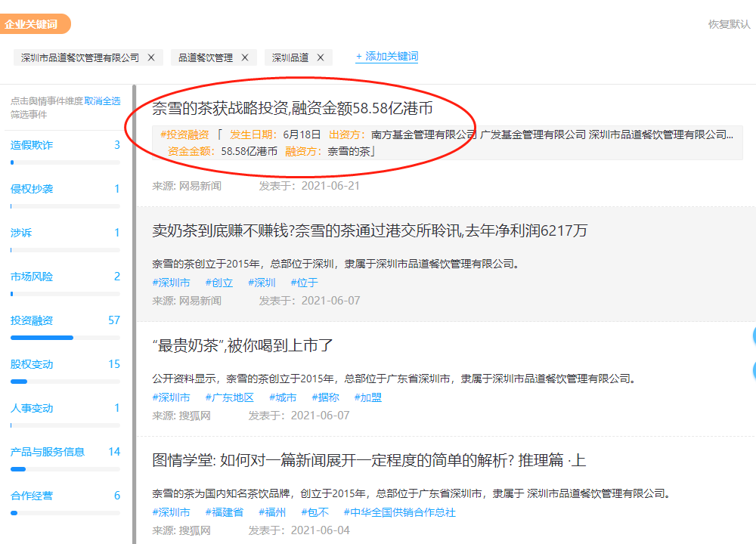Open article “最贵奶茶”,被你喝到上市了
The image size is (756, 544).
(x=243, y=345)
